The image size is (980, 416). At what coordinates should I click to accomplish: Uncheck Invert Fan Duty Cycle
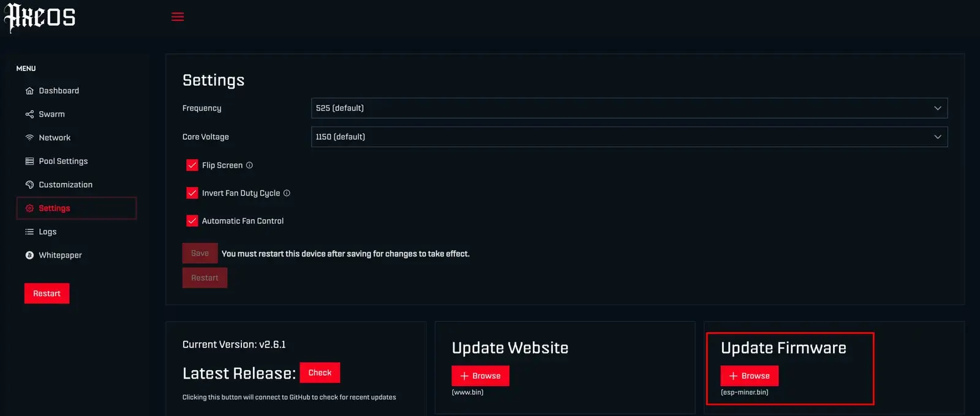[192, 193]
